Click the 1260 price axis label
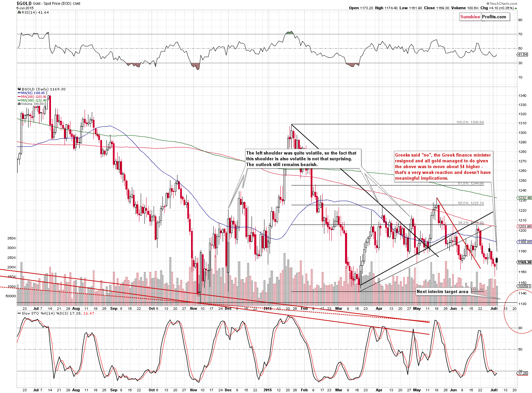The image size is (532, 393). point(522,171)
